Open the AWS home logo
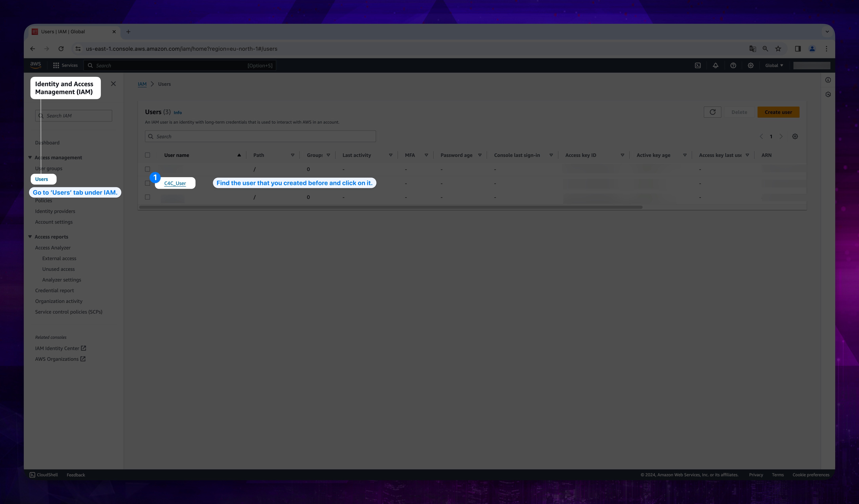 35,65
